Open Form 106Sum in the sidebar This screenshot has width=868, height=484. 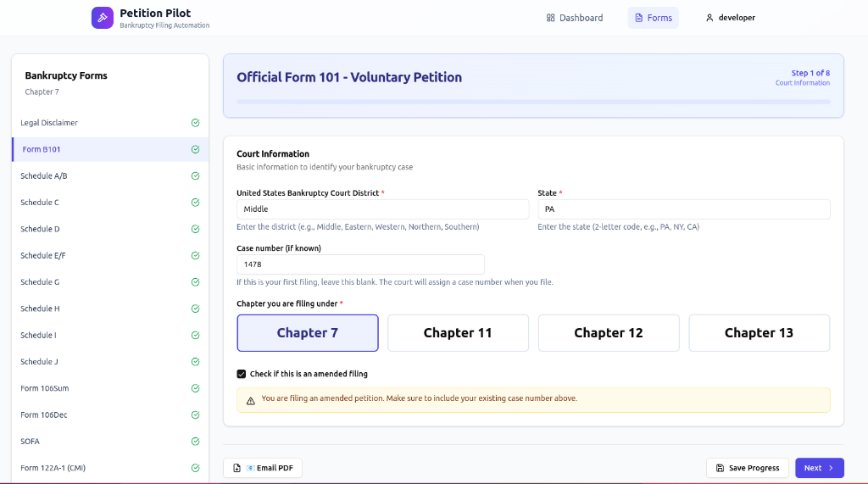point(110,389)
